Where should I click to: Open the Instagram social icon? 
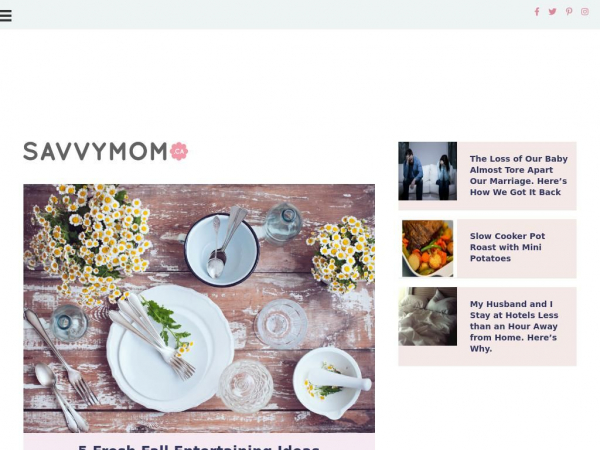[x=585, y=11]
